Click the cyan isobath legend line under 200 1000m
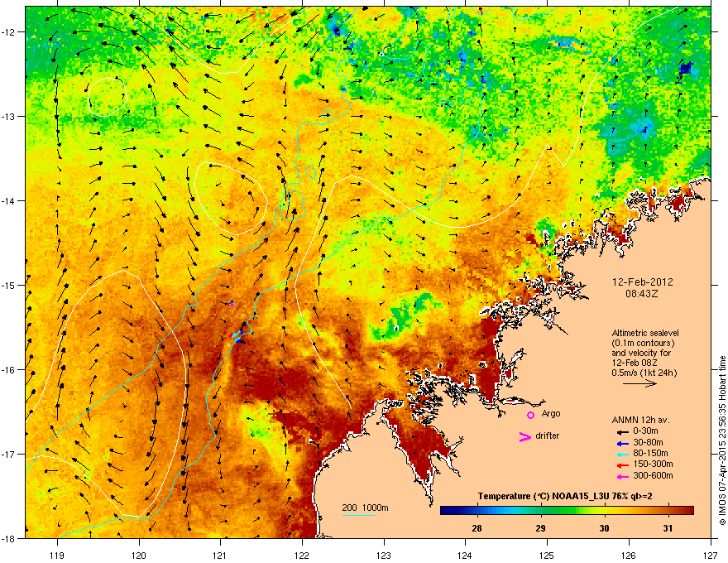The height and width of the screenshot is (563, 728). click(359, 515)
